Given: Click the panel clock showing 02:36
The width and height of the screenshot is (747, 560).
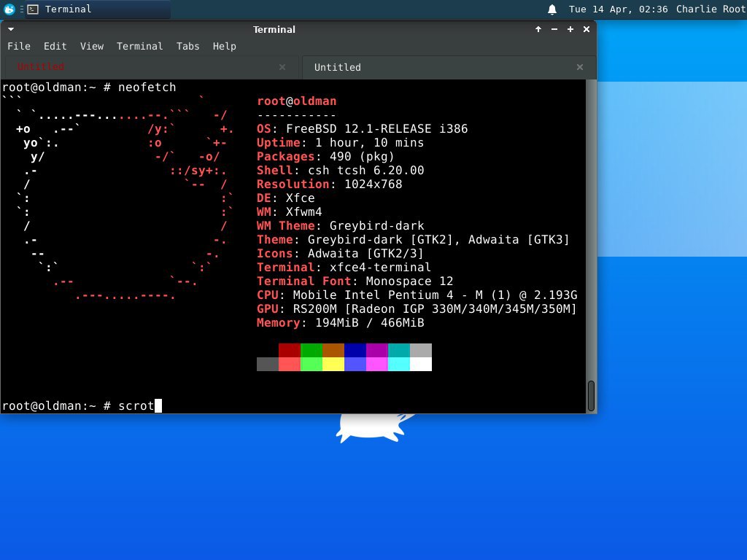Looking at the screenshot, I should (618, 9).
